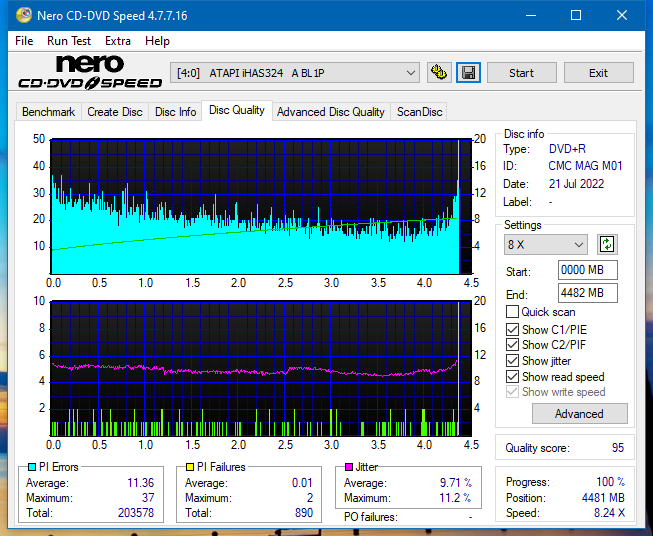Click the disc ID CMC MAG M01

tap(585, 166)
